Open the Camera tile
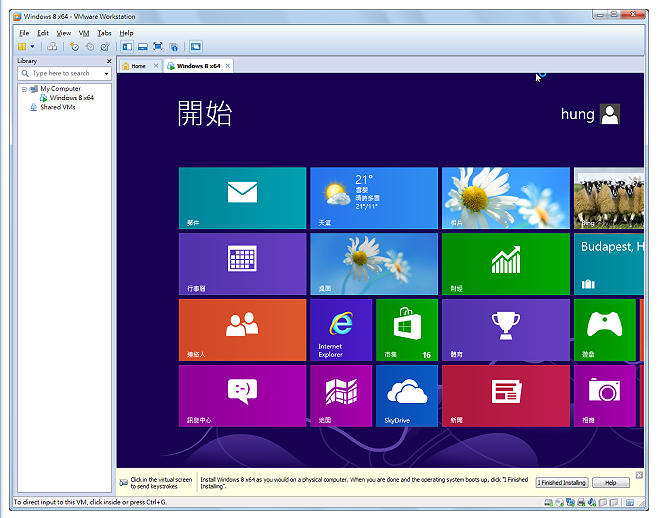The width and height of the screenshot is (659, 518). coord(605,396)
